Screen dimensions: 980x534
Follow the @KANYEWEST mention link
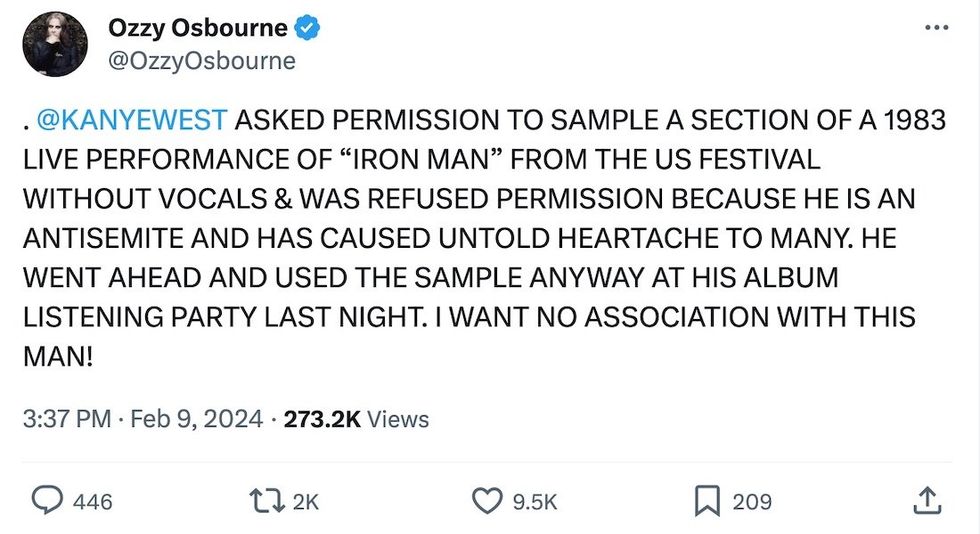click(132, 120)
